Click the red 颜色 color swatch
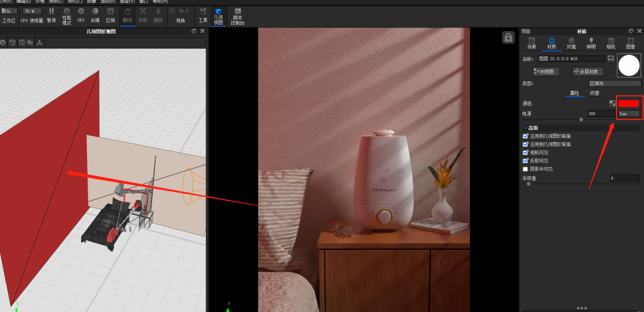 (x=628, y=103)
